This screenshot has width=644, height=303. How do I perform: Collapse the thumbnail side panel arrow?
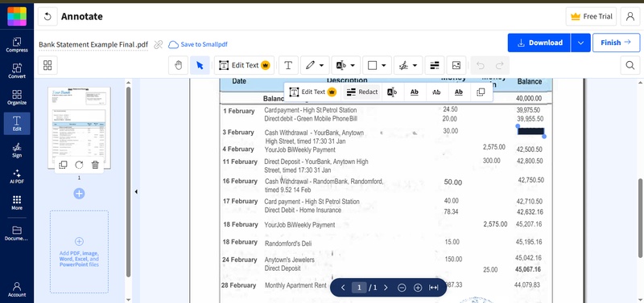click(136, 191)
